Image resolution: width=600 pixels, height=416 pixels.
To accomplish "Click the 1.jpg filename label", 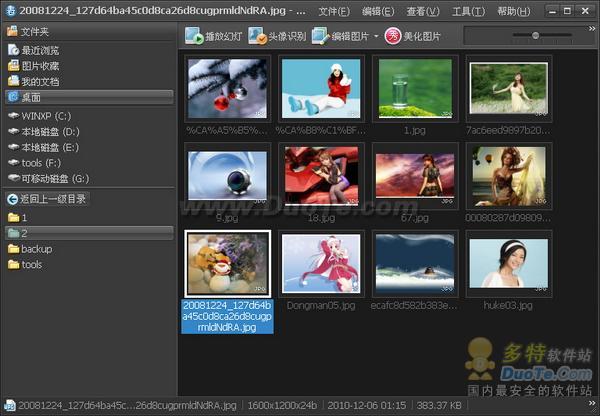I will coord(415,131).
